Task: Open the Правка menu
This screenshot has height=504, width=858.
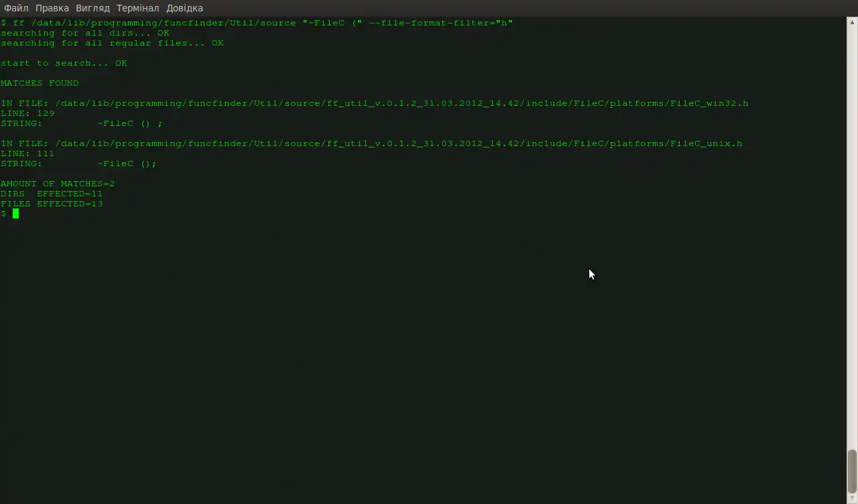Action: click(52, 8)
